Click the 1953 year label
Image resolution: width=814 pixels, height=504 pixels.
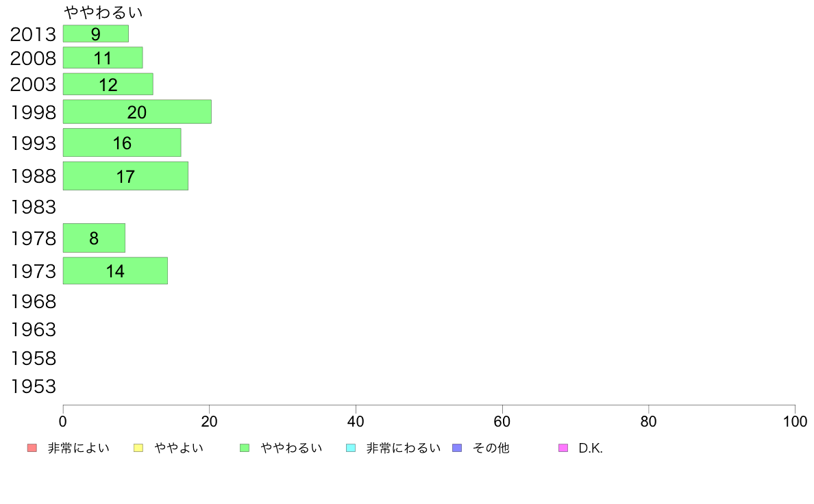click(x=33, y=387)
